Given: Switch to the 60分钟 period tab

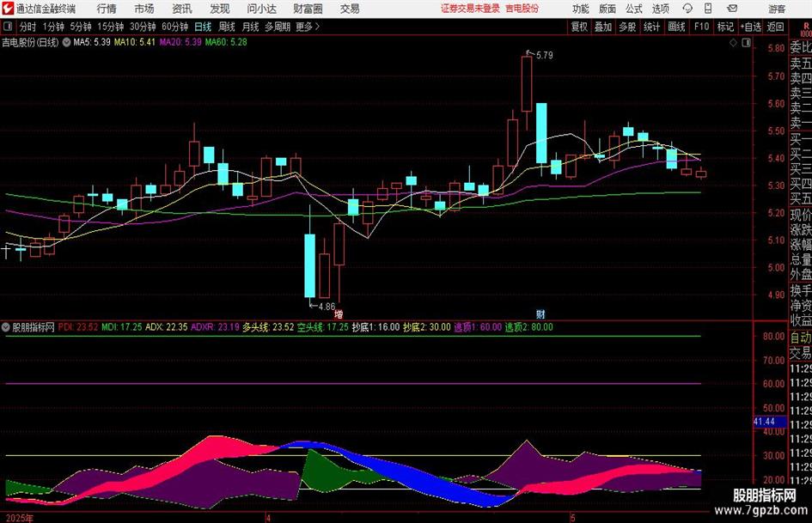Looking at the screenshot, I should 174,27.
